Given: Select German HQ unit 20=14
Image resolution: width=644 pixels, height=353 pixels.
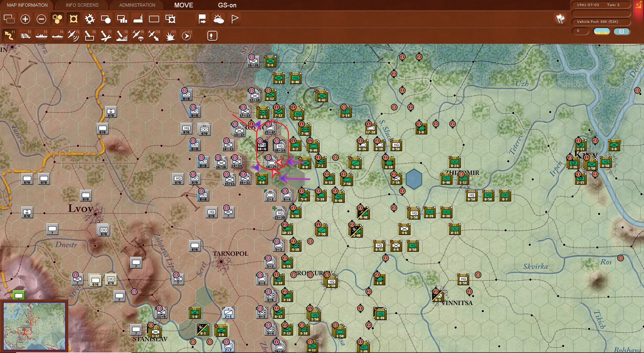Looking at the screenshot, I should click(x=280, y=146).
